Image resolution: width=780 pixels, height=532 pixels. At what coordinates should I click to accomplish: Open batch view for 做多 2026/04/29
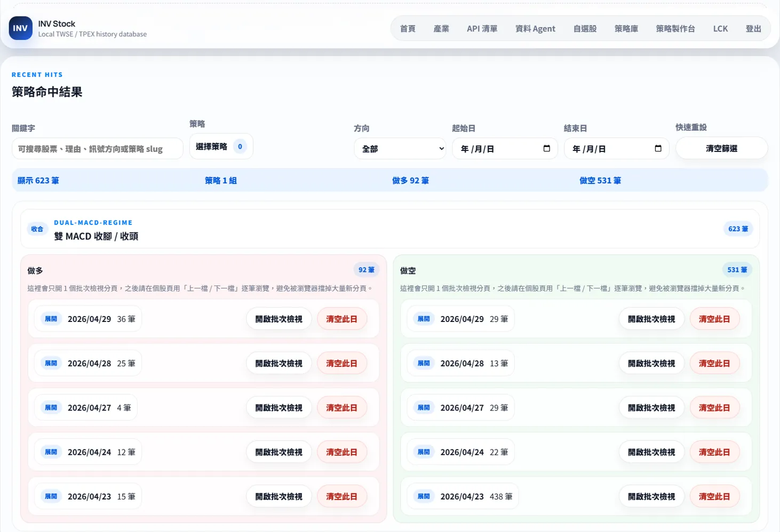tap(278, 319)
